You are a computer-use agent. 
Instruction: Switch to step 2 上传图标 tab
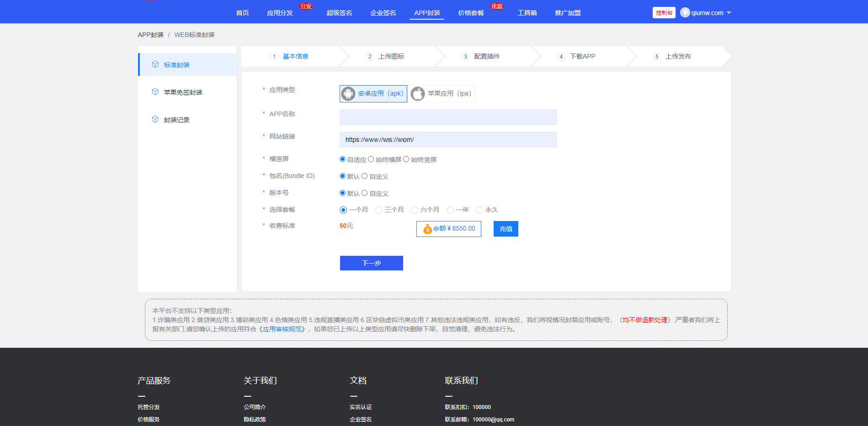pos(391,56)
